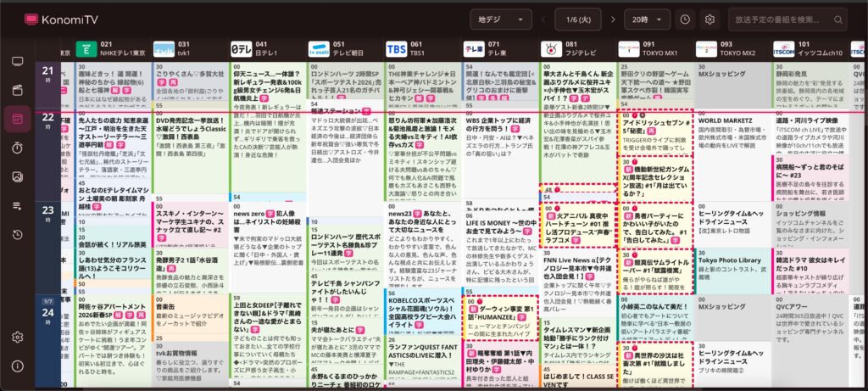Open the version info icon at sidebar bottom
The image size is (868, 391).
[x=17, y=365]
